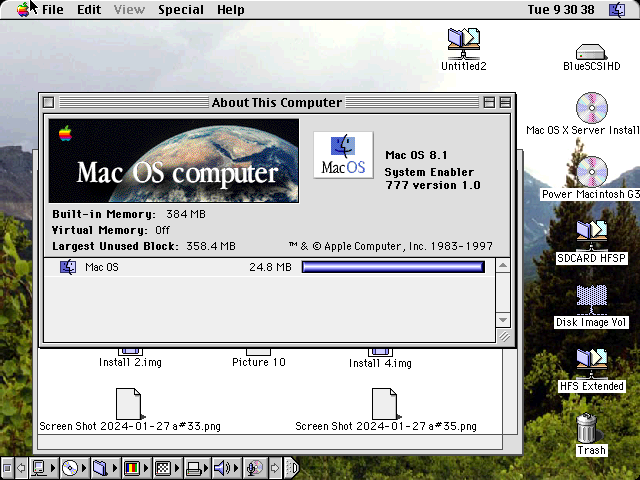Select the Mac OS row in memory list
The image size is (640, 480).
(x=269, y=267)
